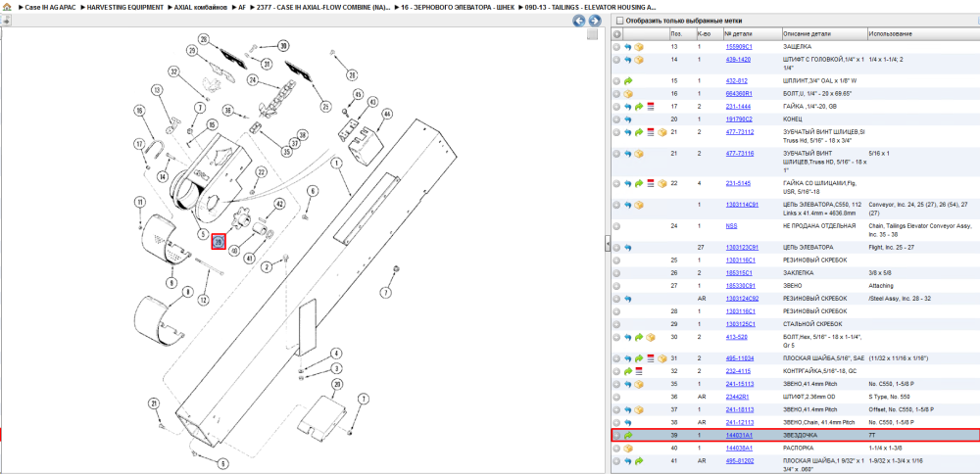
Task: Click red list icon in 477-73112 row
Action: point(650,132)
